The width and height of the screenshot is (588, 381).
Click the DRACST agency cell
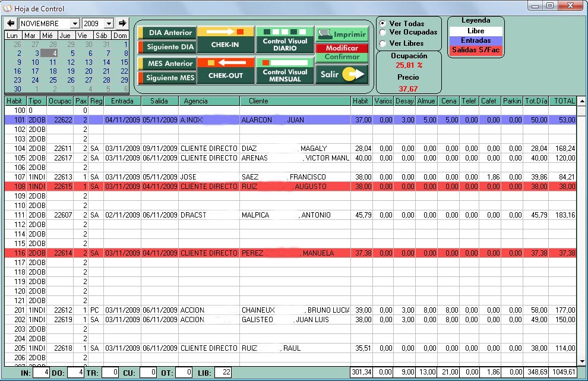click(209, 215)
